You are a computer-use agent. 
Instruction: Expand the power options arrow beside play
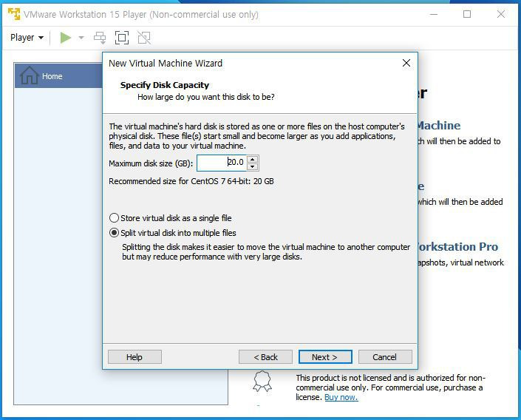pyautogui.click(x=81, y=38)
